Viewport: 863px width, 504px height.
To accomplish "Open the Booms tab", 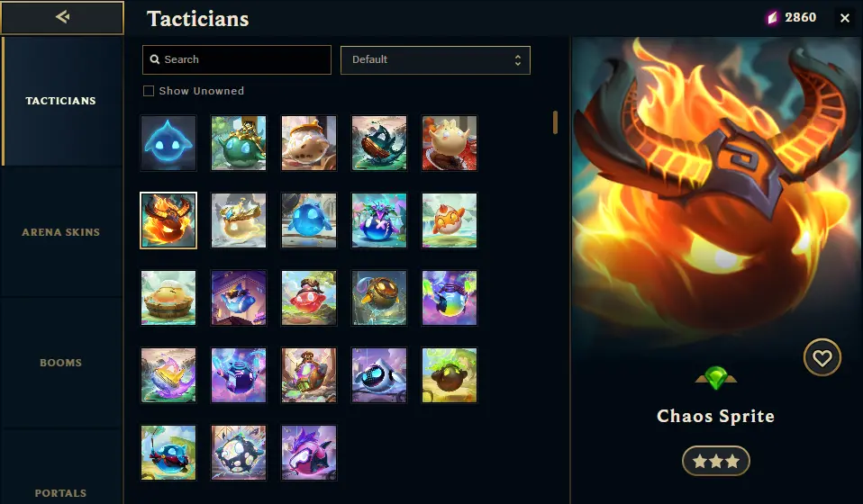I will (x=61, y=363).
